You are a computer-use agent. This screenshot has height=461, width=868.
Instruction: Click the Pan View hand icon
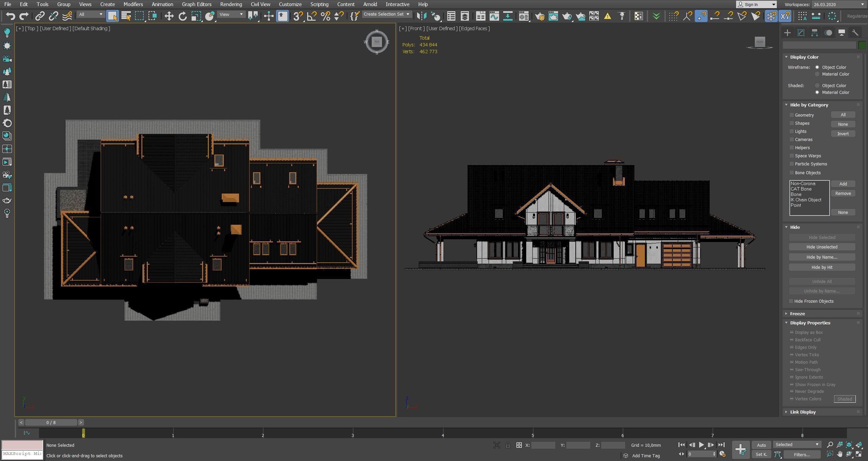click(840, 454)
